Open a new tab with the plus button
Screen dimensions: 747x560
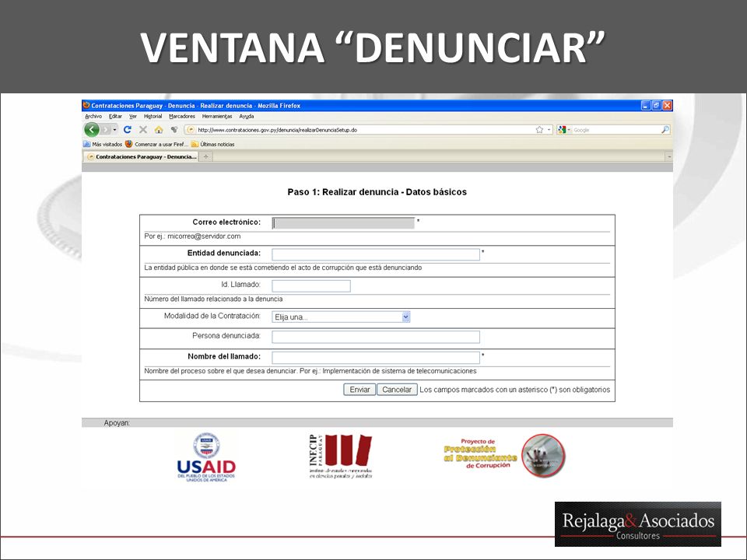pyautogui.click(x=205, y=156)
